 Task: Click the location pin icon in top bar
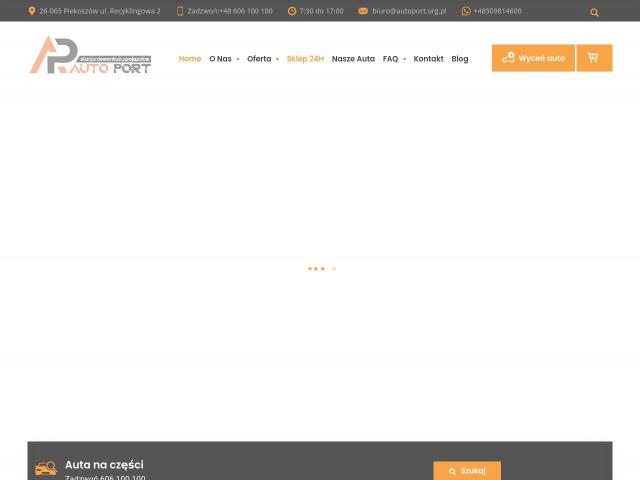pyautogui.click(x=32, y=11)
